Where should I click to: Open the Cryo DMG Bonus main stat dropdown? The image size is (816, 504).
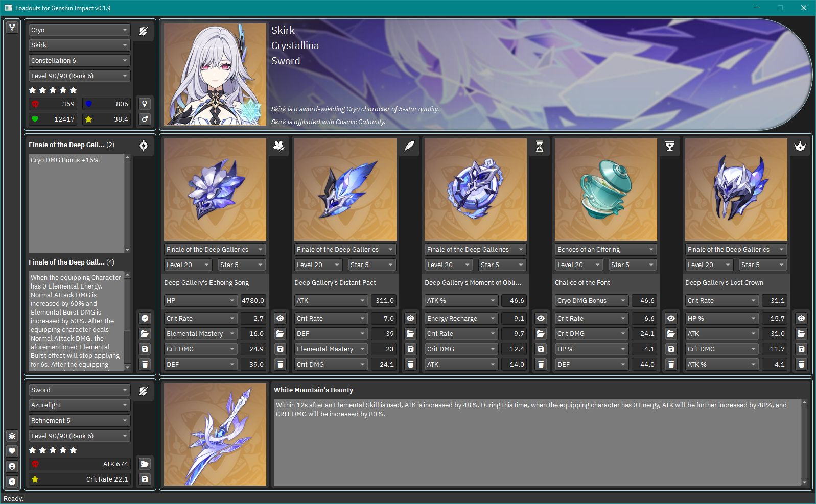[x=592, y=301]
